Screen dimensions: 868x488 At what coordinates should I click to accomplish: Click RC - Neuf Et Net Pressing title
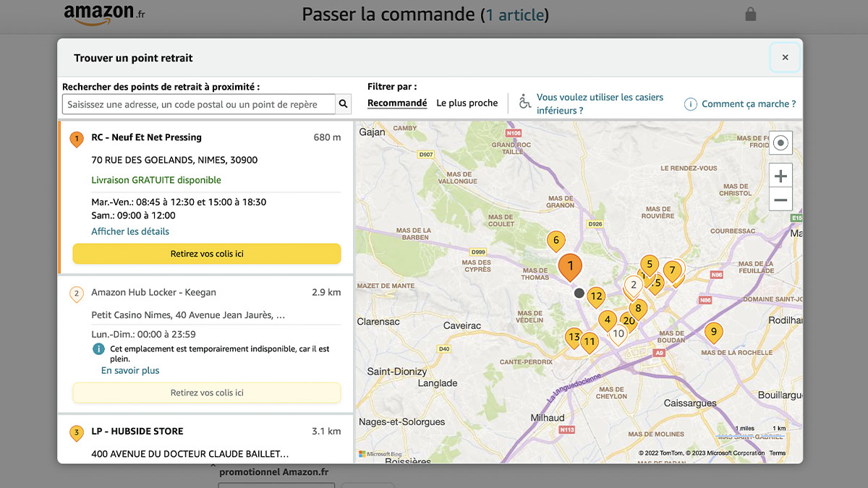147,137
